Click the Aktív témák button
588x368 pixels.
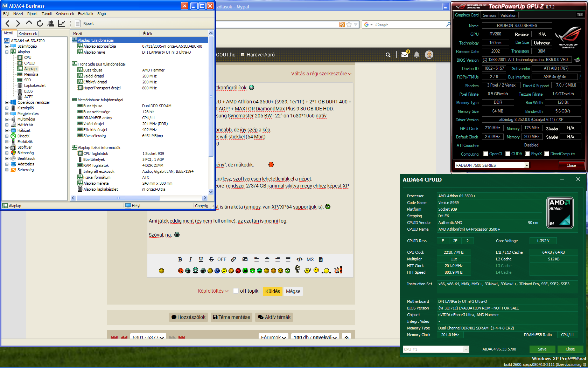(274, 317)
